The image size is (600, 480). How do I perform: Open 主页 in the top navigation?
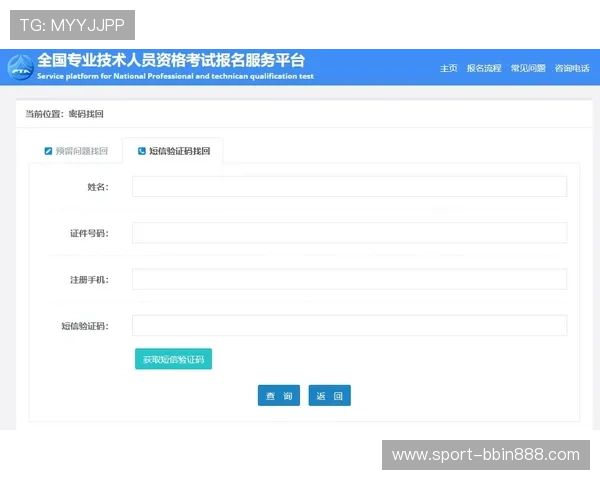pos(448,69)
